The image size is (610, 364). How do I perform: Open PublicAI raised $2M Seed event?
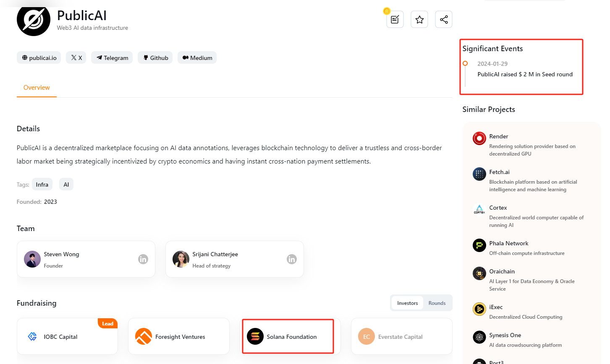[525, 74]
